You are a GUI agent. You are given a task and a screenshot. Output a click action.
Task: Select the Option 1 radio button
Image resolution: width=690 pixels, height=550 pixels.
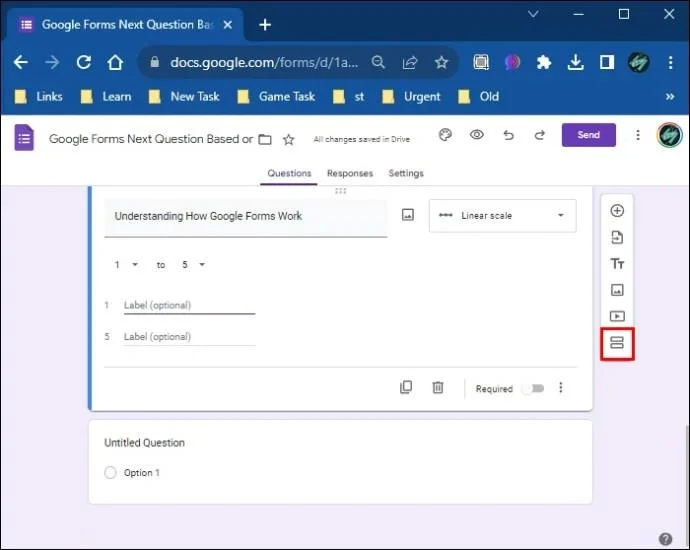(110, 473)
